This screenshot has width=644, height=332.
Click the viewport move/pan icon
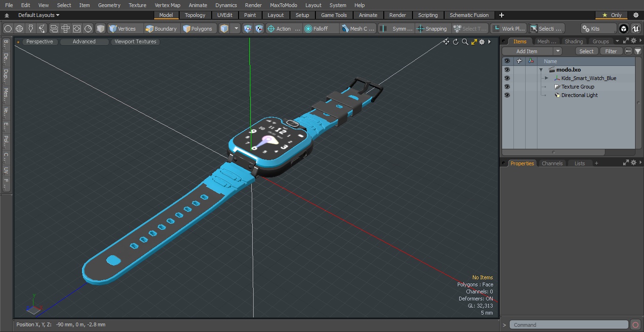click(446, 42)
